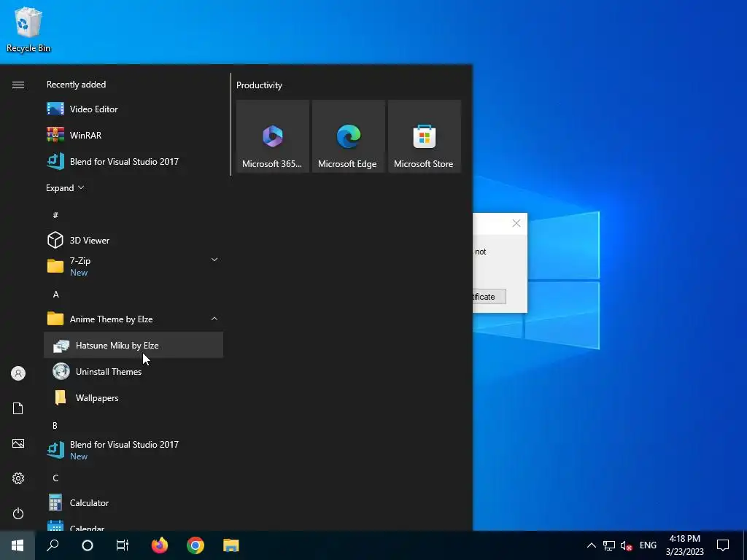Open taskbar Search

pyautogui.click(x=53, y=545)
